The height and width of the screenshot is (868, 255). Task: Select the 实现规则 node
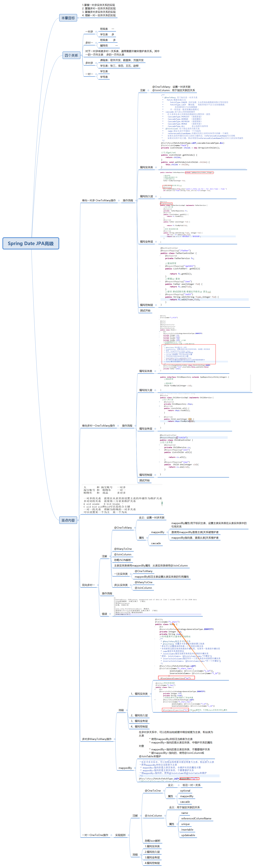120,835
